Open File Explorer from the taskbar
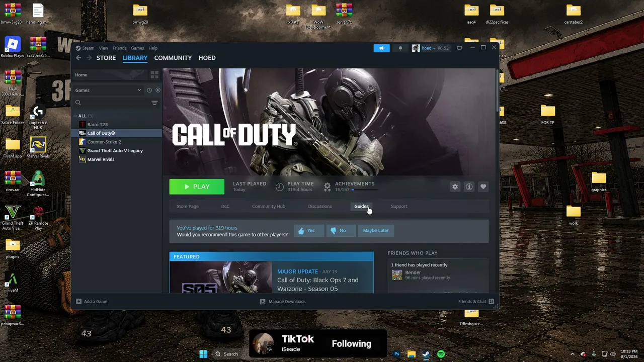Screen dimensions: 644x362 click(x=411, y=354)
